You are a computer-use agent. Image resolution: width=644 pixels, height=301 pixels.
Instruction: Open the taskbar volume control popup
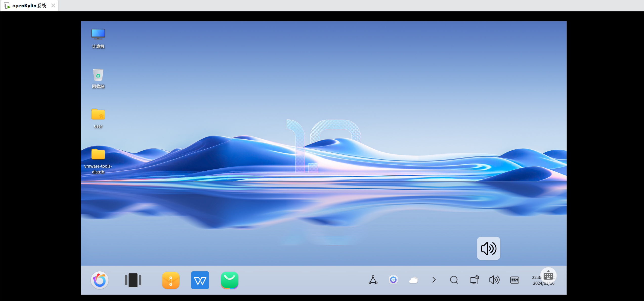[x=494, y=280]
